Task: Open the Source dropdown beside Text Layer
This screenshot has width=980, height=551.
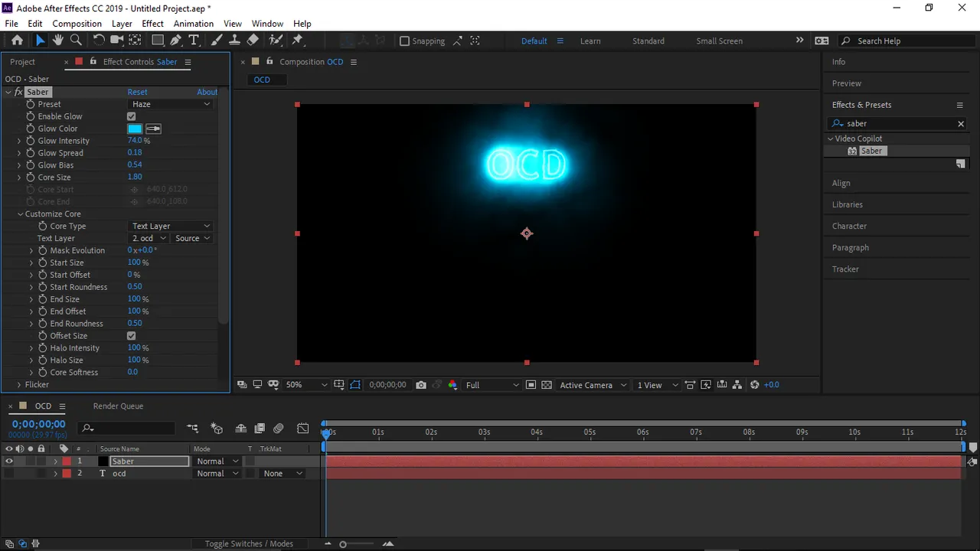Action: [x=192, y=239]
